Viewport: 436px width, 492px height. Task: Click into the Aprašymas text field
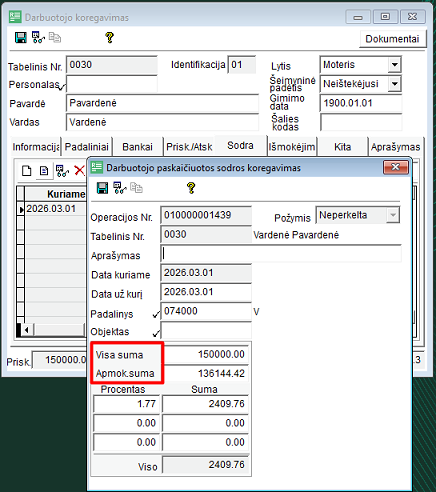[281, 254]
